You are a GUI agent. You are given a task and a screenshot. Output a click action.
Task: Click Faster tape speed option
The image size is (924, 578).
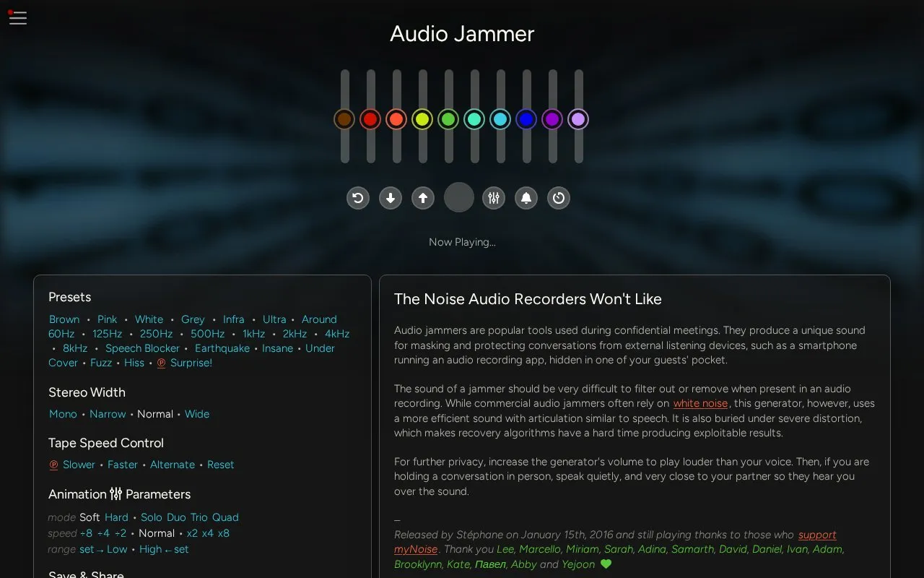[x=123, y=465]
